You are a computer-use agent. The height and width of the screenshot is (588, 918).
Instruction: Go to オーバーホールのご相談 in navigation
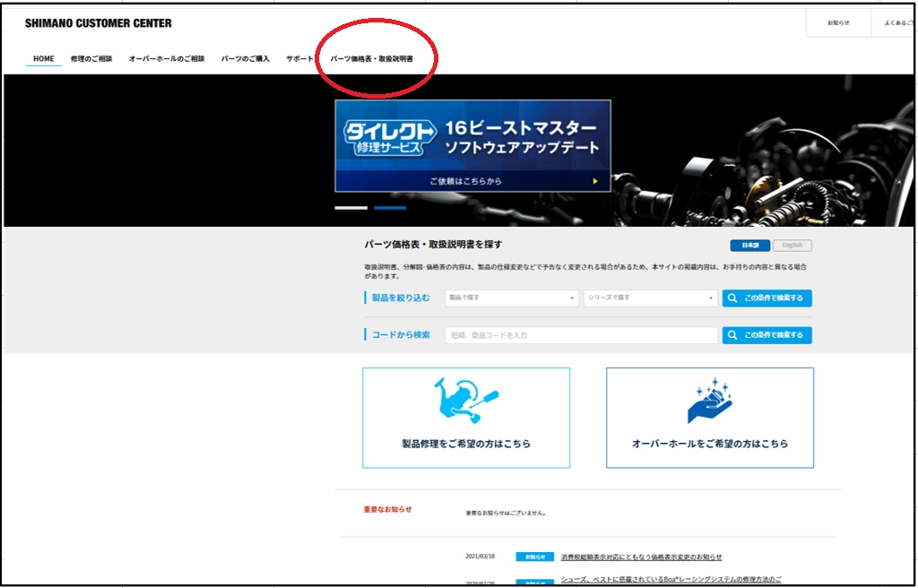(167, 58)
